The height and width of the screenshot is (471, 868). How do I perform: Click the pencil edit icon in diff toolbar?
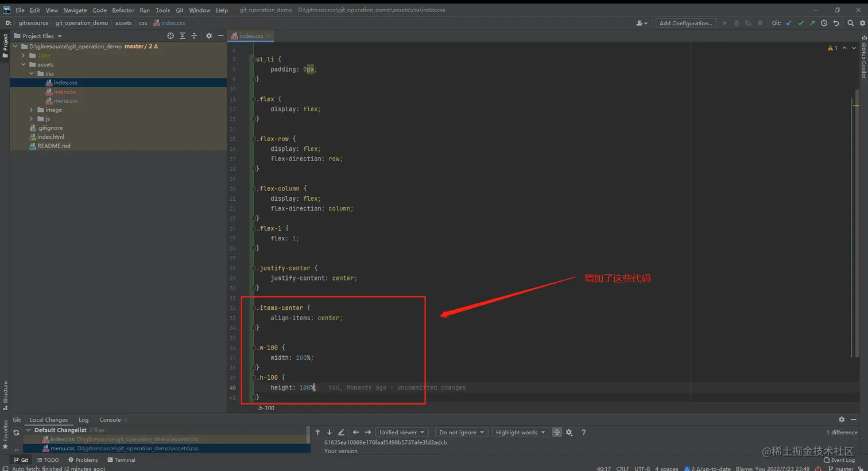pos(341,432)
